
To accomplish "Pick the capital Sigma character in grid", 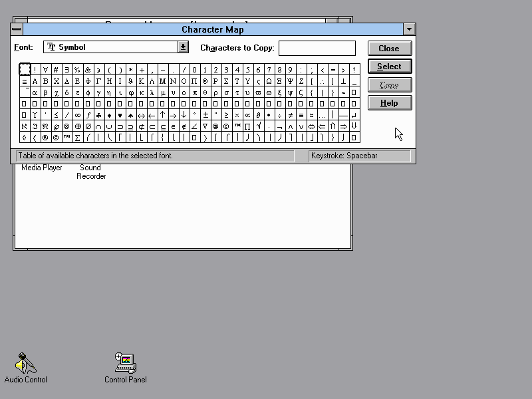I will pyautogui.click(x=226, y=81).
